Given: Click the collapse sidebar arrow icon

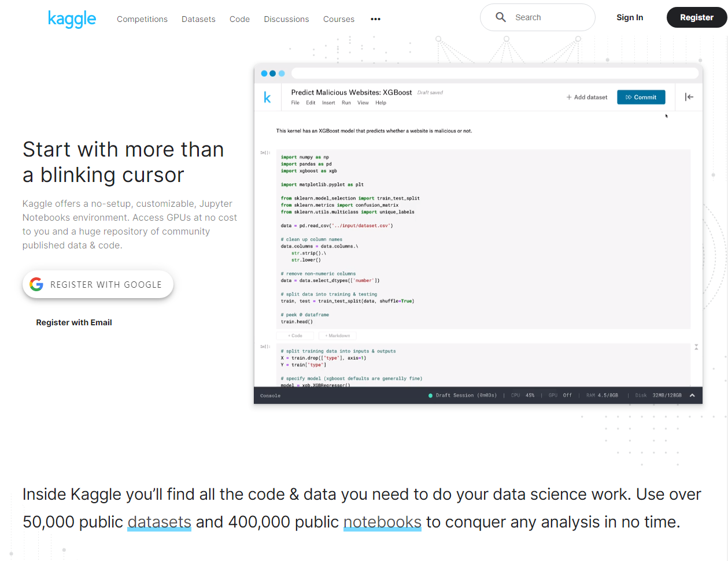Looking at the screenshot, I should tap(689, 97).
